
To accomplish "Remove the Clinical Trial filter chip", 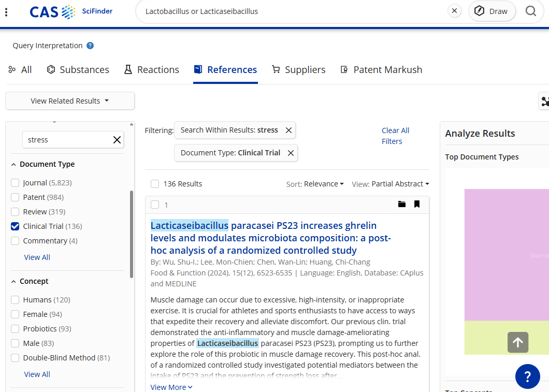I will tap(291, 153).
